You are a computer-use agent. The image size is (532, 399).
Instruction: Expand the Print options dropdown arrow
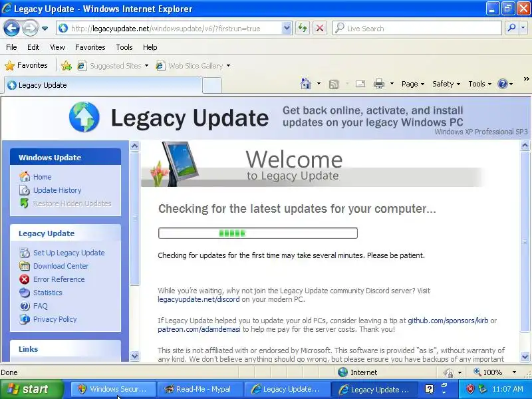[392, 84]
